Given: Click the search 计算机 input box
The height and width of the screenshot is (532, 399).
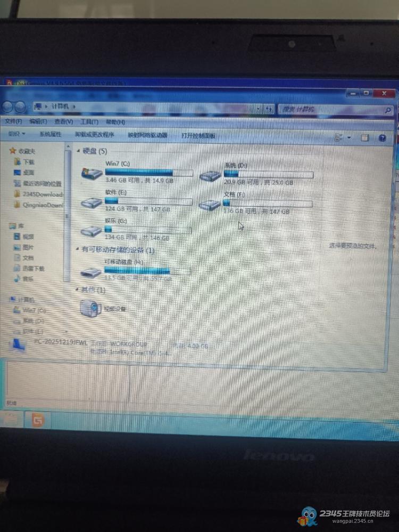Looking at the screenshot, I should pyautogui.click(x=330, y=109).
